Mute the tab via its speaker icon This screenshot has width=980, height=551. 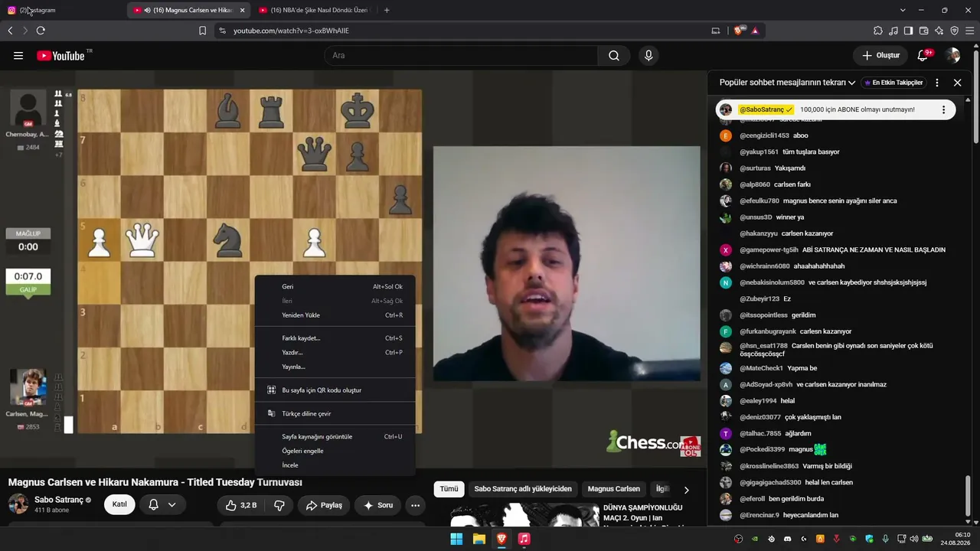click(x=147, y=10)
